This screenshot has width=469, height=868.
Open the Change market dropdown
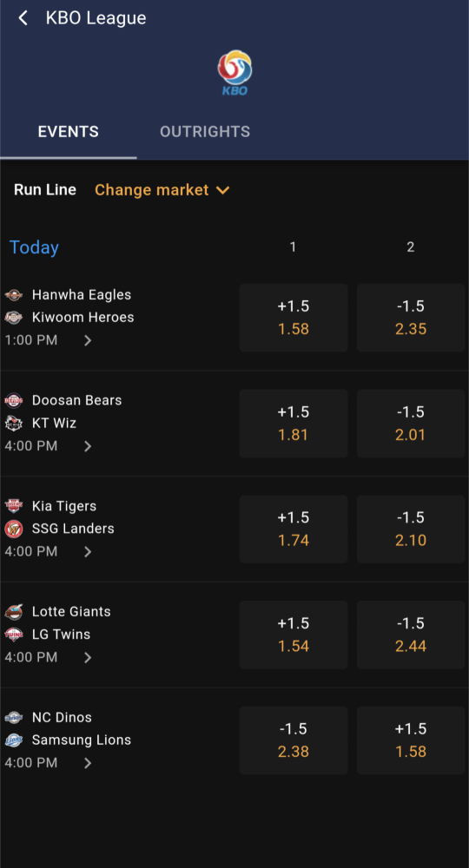pyautogui.click(x=162, y=190)
